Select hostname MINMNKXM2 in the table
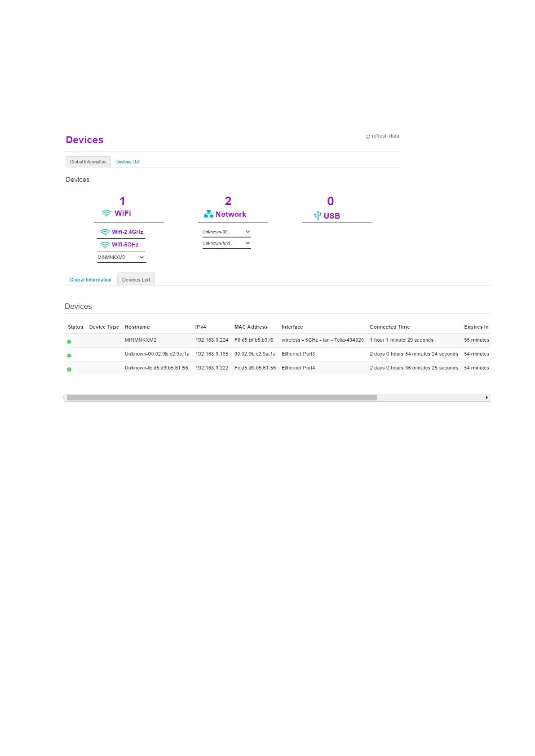The width and height of the screenshot is (535, 756). 141,340
